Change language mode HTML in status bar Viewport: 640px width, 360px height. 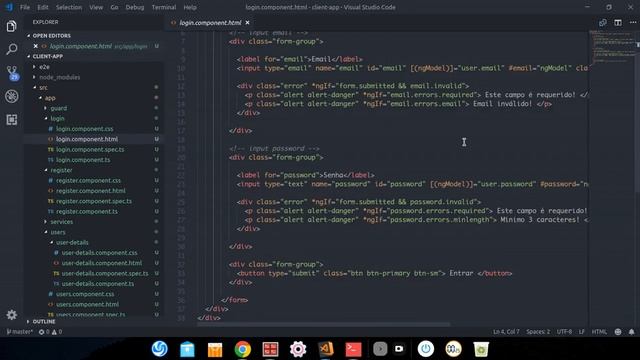[x=599, y=332]
